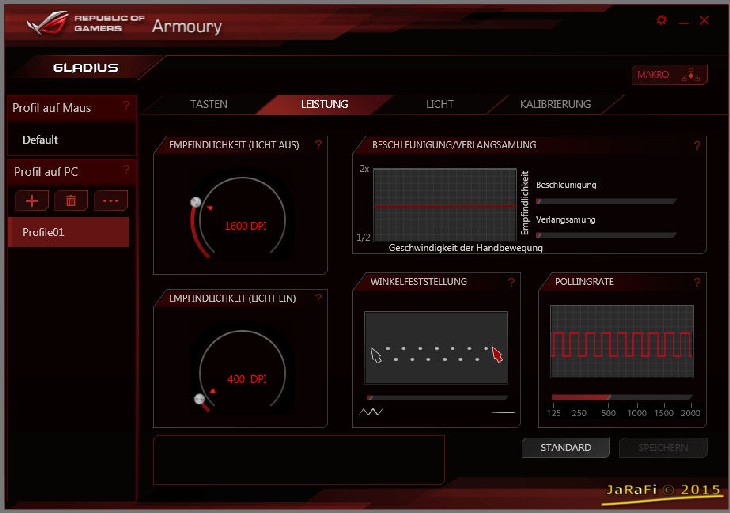Show help for Winkelfeststellung
This screenshot has width=730, height=513.
[511, 282]
